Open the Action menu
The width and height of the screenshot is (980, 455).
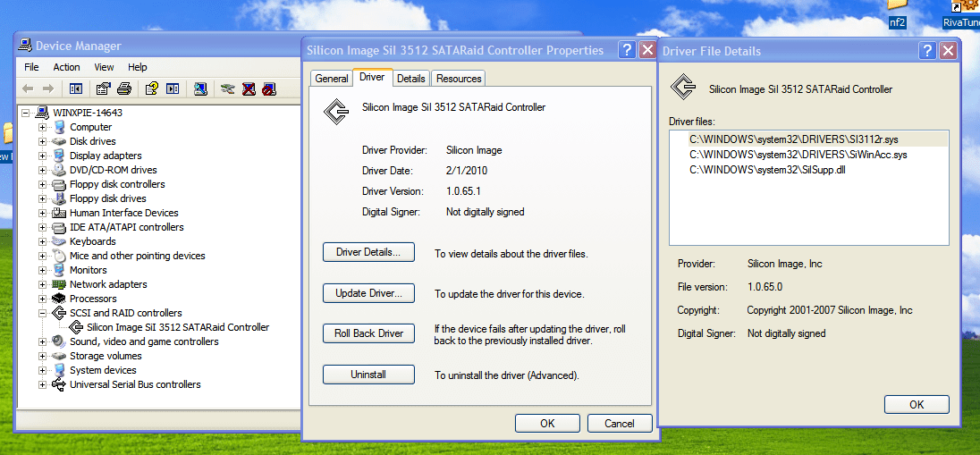pyautogui.click(x=66, y=67)
